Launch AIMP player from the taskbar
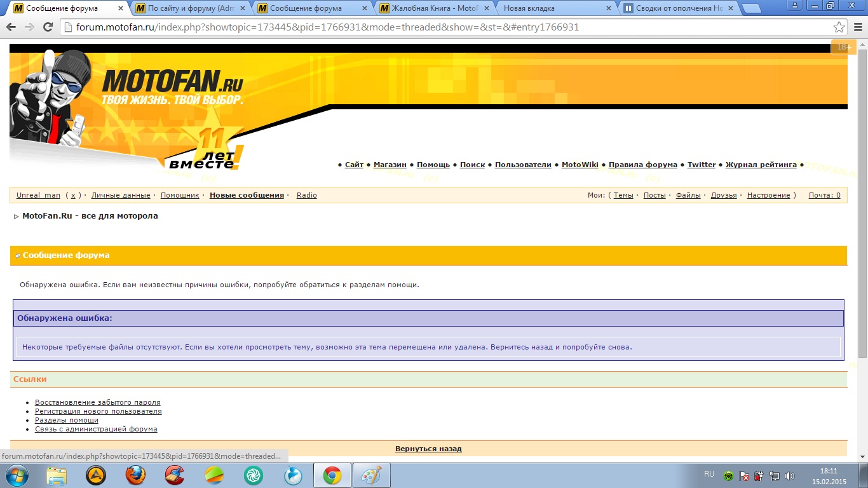The height and width of the screenshot is (488, 868). [96, 475]
